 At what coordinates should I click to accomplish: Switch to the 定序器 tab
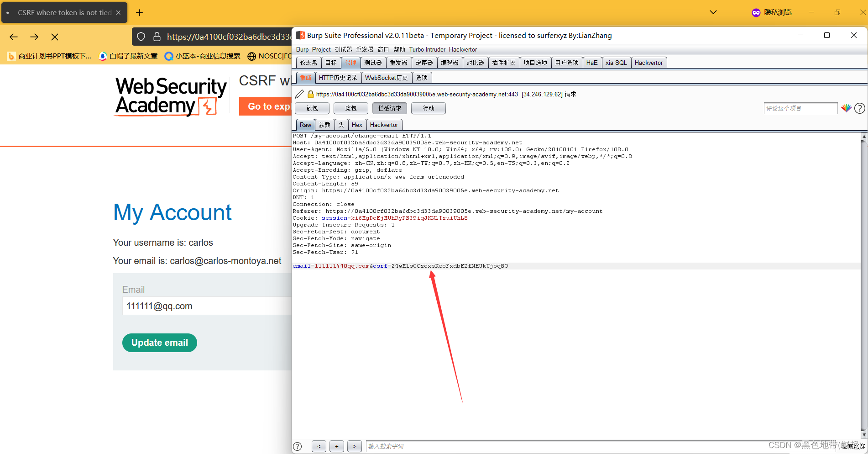424,63
